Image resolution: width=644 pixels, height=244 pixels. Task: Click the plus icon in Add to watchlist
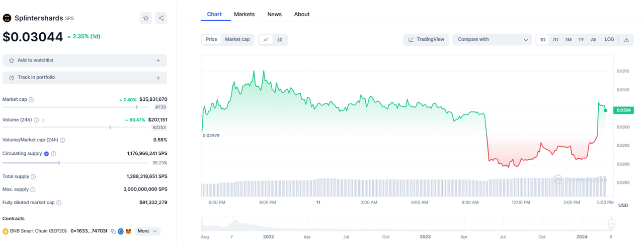click(158, 60)
